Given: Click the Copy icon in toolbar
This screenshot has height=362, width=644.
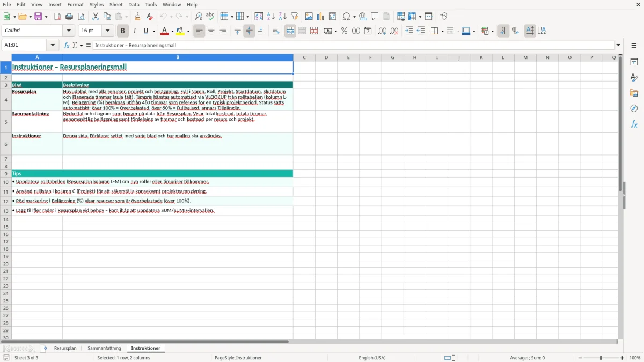Looking at the screenshot, I should coord(107,17).
